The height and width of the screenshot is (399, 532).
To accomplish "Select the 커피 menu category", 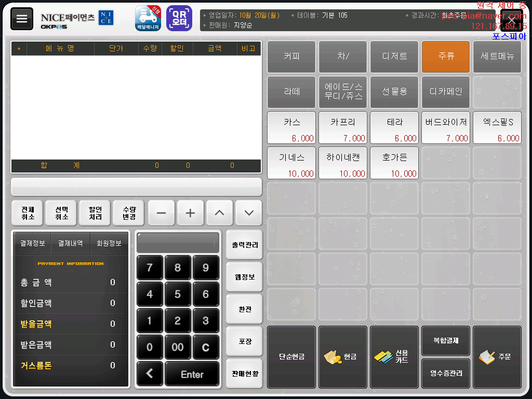I will (x=291, y=57).
